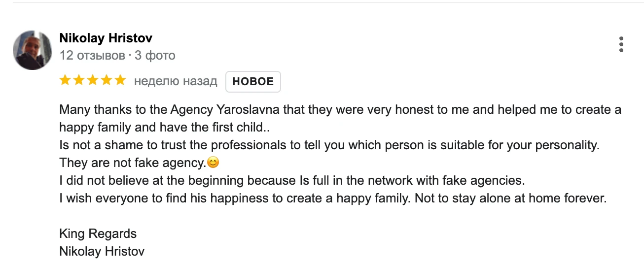
Task: Click the smiling emoji in the review
Action: [x=213, y=162]
